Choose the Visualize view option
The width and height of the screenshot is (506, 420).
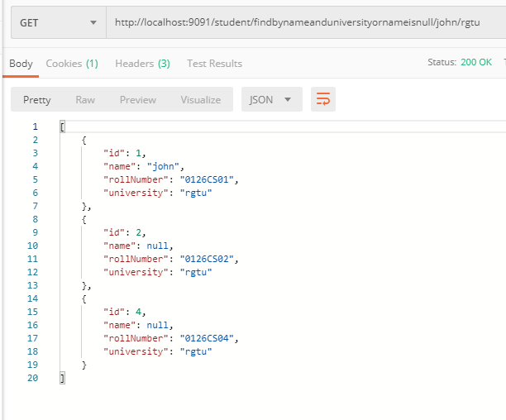[x=201, y=100]
